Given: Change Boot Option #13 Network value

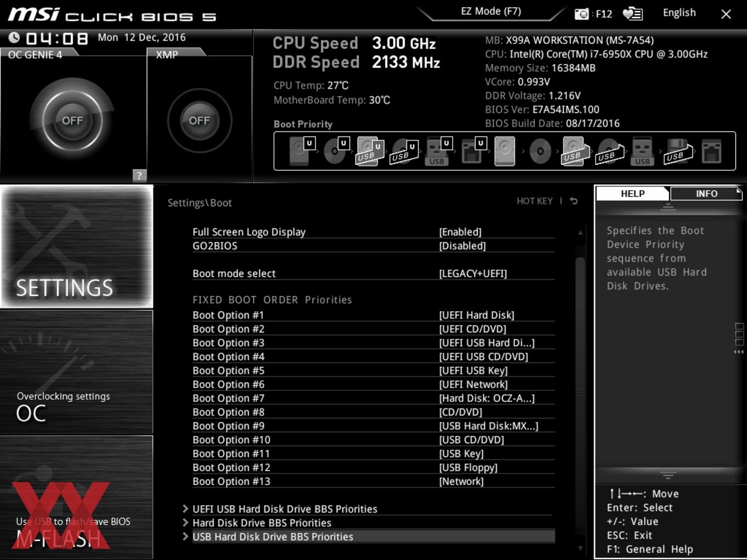Looking at the screenshot, I should 461,481.
